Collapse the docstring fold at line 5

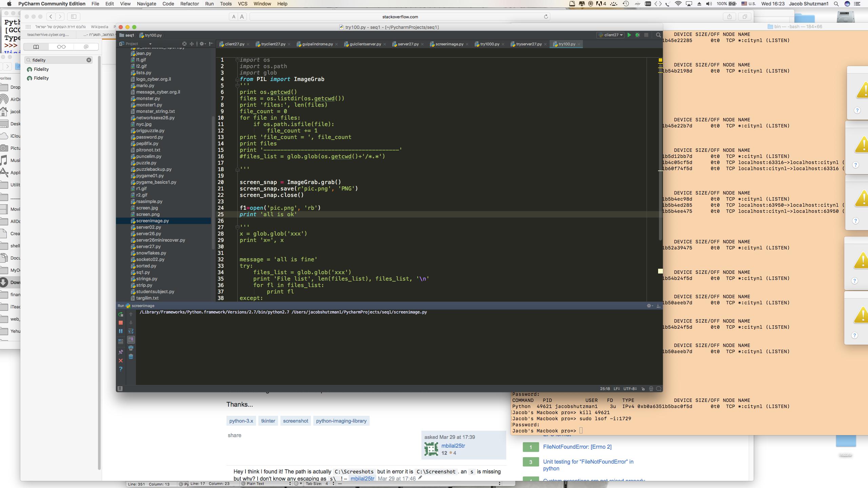pyautogui.click(x=237, y=86)
